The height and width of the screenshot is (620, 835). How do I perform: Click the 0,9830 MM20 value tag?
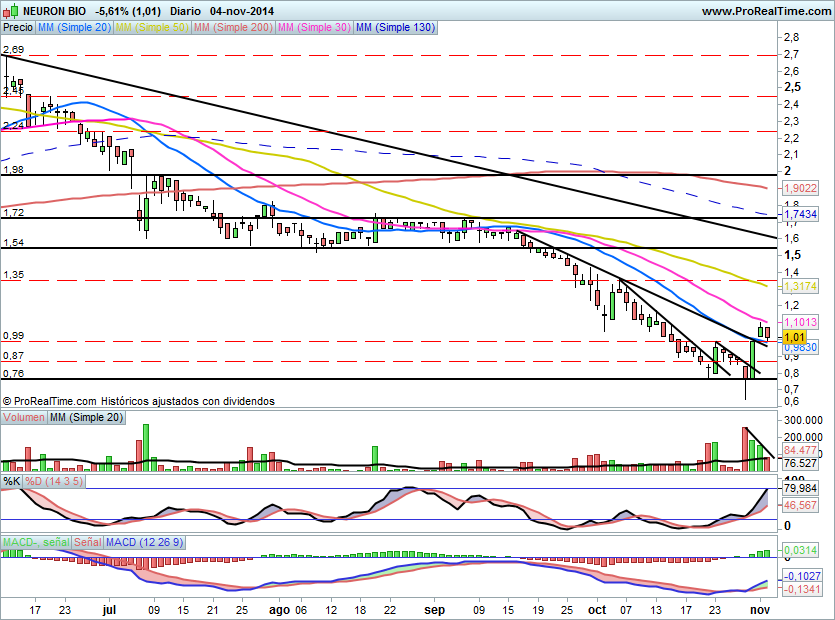click(x=800, y=348)
